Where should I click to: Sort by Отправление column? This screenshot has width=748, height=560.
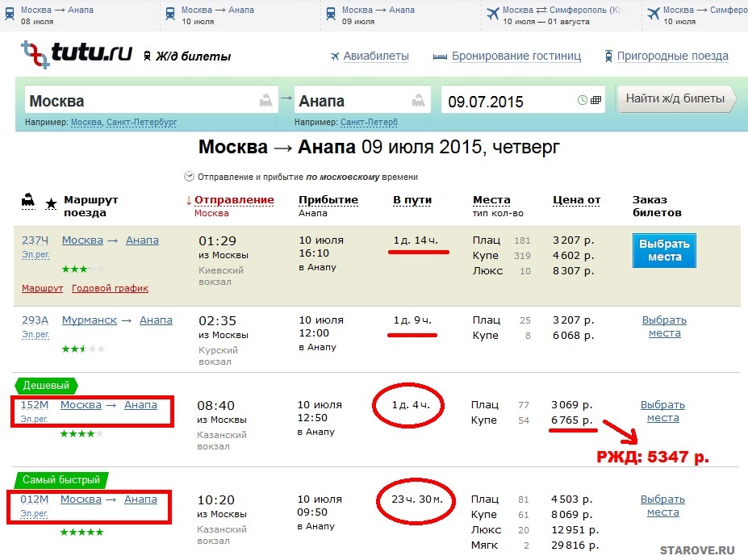pyautogui.click(x=234, y=200)
